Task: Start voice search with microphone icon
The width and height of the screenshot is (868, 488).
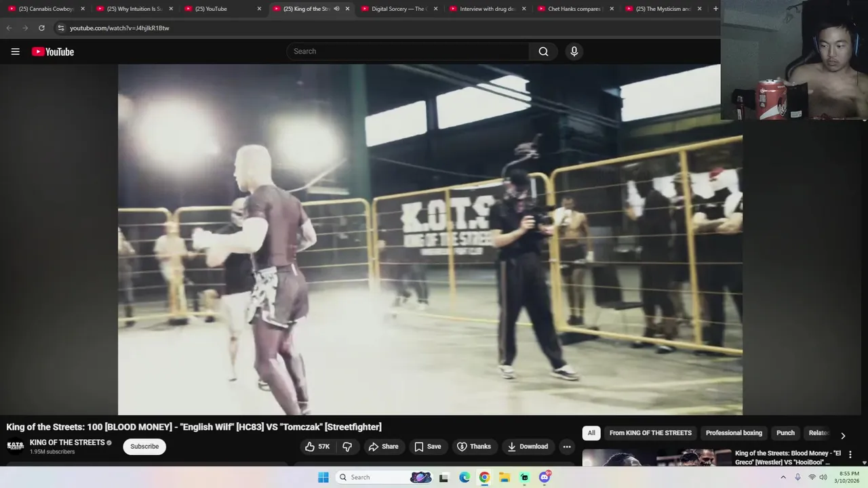Action: click(x=574, y=52)
